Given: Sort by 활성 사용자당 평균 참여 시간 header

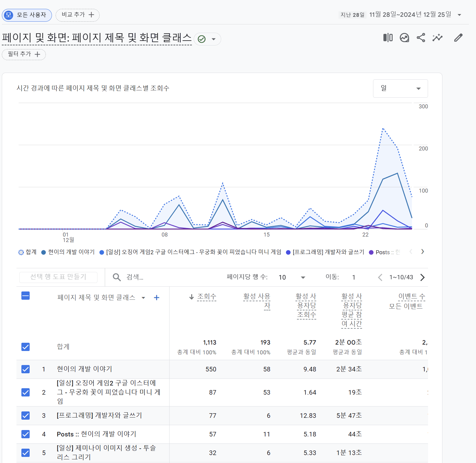Looking at the screenshot, I should [x=352, y=310].
